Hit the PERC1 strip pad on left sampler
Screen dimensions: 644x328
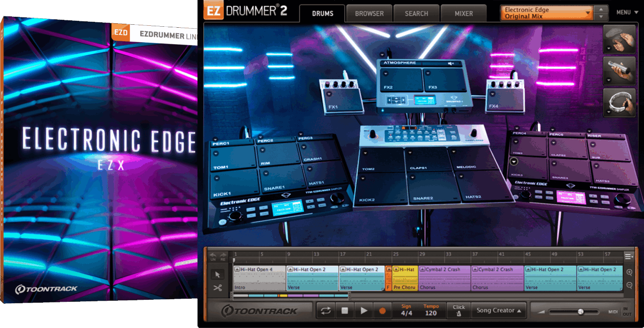pos(233,143)
